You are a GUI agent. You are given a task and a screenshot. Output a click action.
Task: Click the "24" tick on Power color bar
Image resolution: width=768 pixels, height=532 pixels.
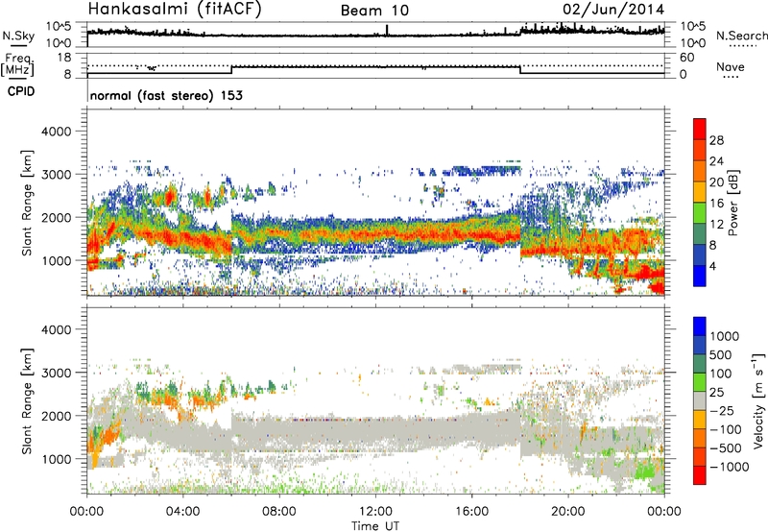(716, 161)
